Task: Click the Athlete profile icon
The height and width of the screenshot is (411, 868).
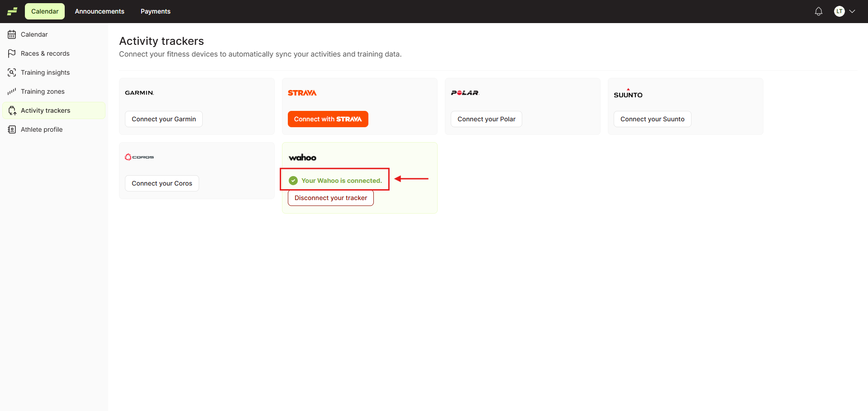Action: 12,129
